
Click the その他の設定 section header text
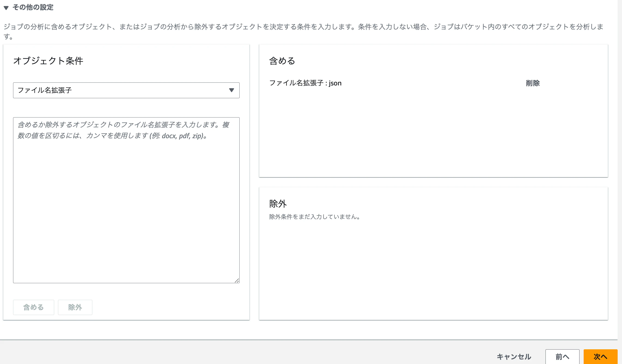[x=33, y=7]
